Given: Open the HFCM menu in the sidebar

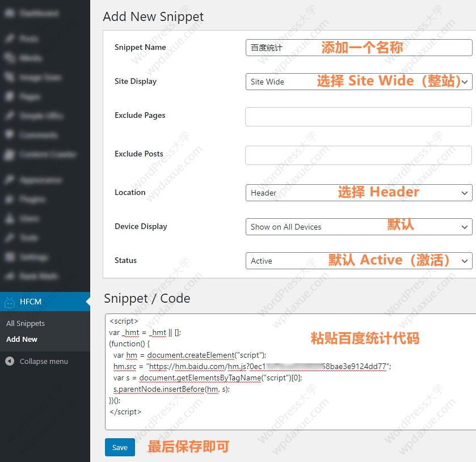Looking at the screenshot, I should coord(45,302).
